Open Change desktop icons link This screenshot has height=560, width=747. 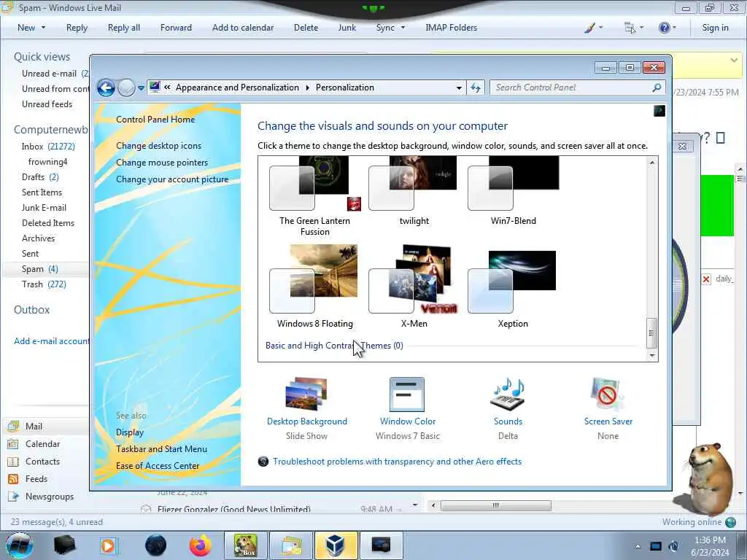158,146
